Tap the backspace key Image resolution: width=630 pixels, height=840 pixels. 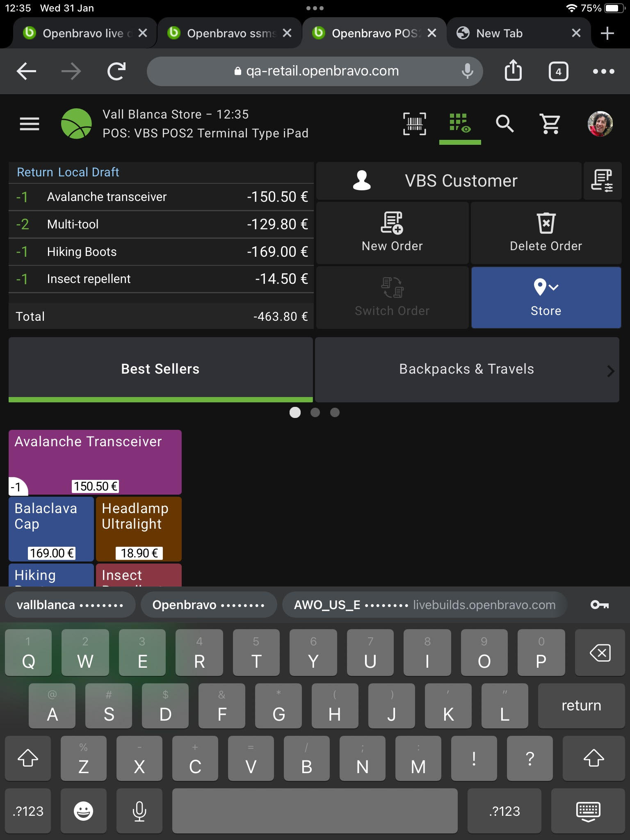point(600,653)
